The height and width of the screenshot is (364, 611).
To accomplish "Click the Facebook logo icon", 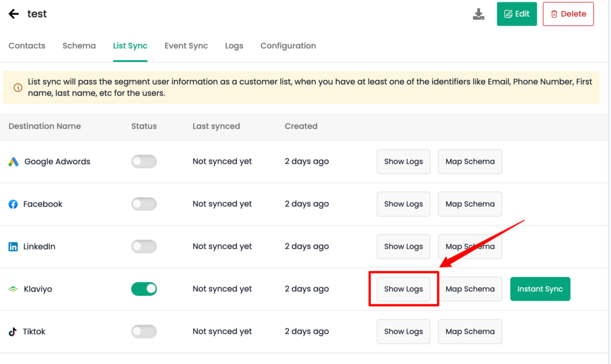I will tap(13, 204).
